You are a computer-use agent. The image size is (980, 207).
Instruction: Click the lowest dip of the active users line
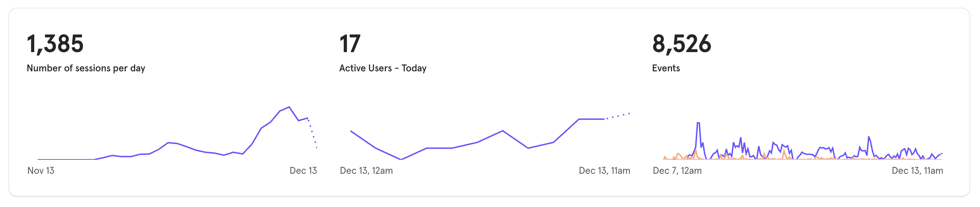401,159
